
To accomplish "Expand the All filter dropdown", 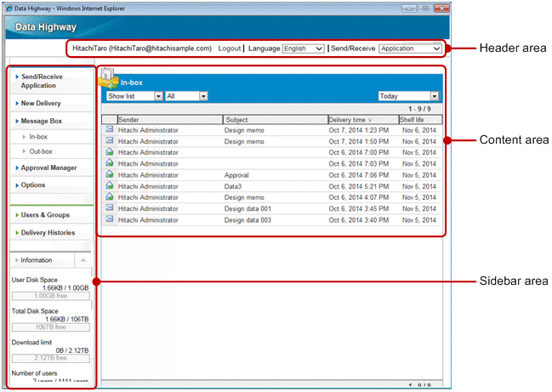I will point(186,97).
